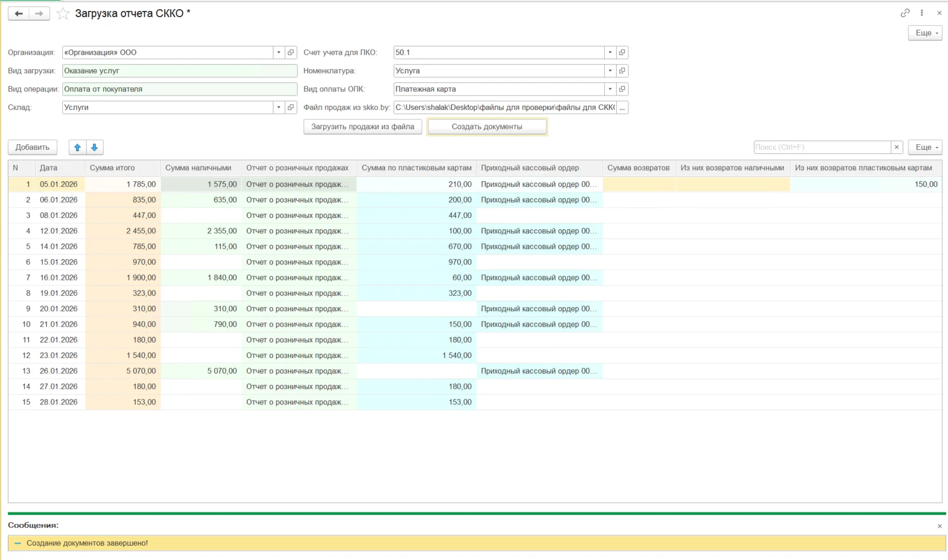Open the Склад field value form
Image resolution: width=948 pixels, height=560 pixels.
point(291,107)
